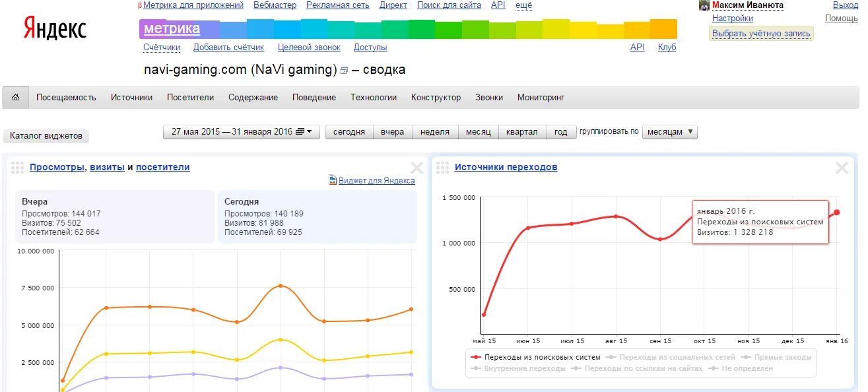868x392 pixels.
Task: Click Виджет для Яндекса link
Action: point(377,180)
